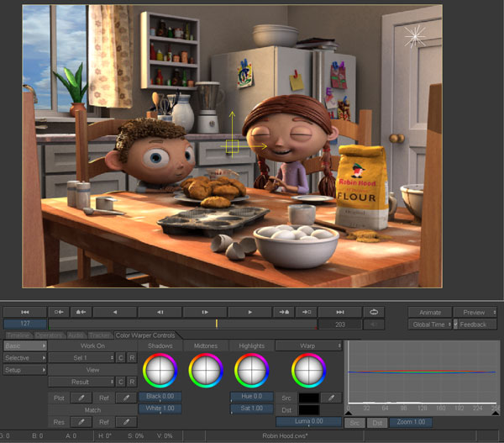Click the Match Res eyedropper icon
This screenshot has height=443, width=504.
[x=81, y=422]
